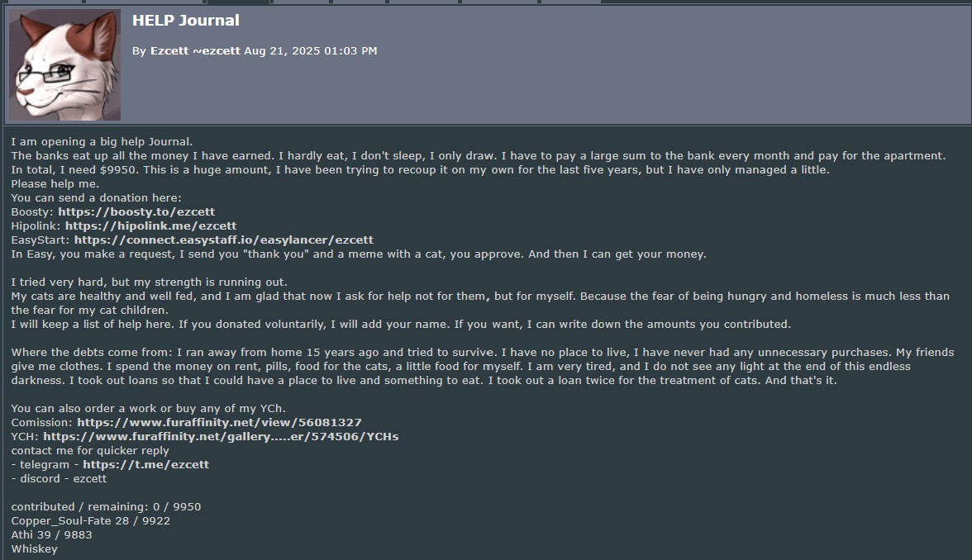
Task: Open the hipolink.me/ezcett link
Action: pos(150,225)
